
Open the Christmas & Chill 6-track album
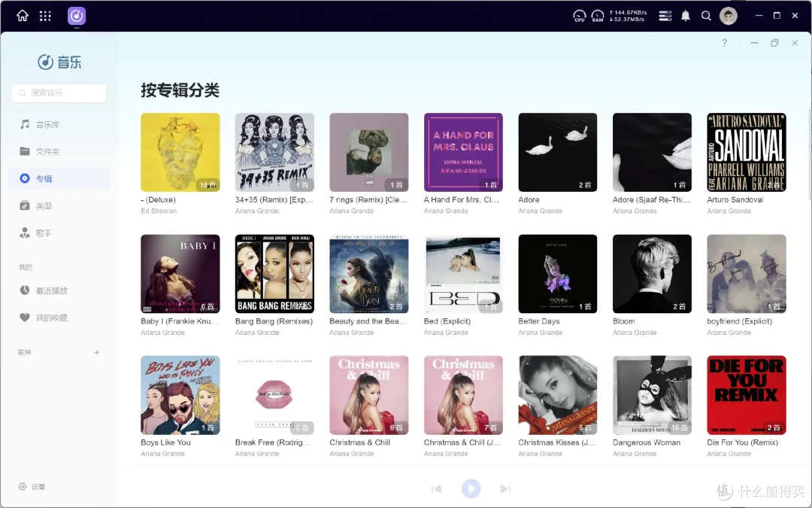[x=368, y=395]
